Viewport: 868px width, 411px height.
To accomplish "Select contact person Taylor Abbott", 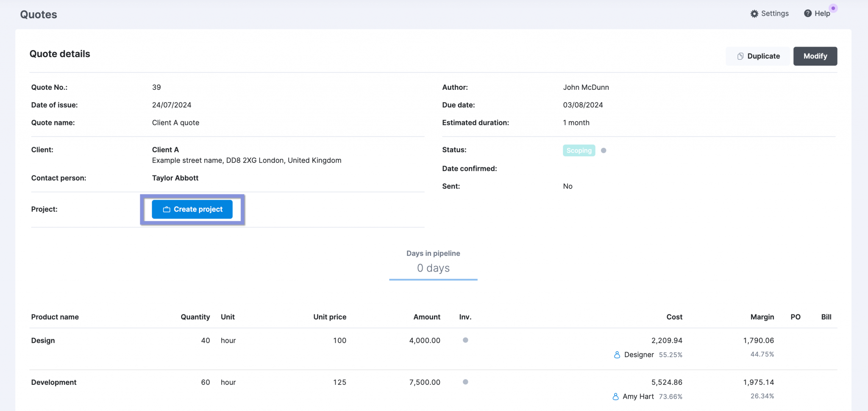I will pyautogui.click(x=175, y=178).
